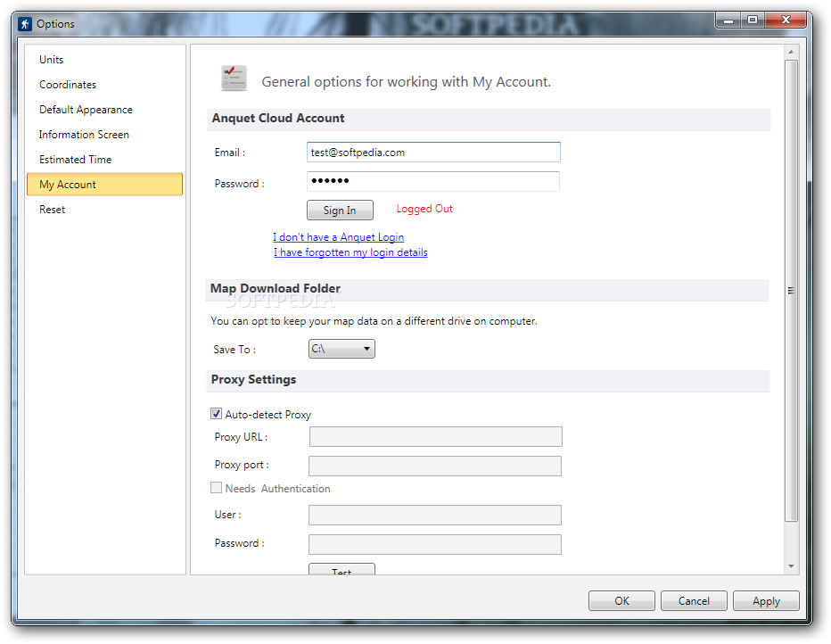
Task: Follow "I have forgotten my login details" link
Action: pyautogui.click(x=350, y=252)
